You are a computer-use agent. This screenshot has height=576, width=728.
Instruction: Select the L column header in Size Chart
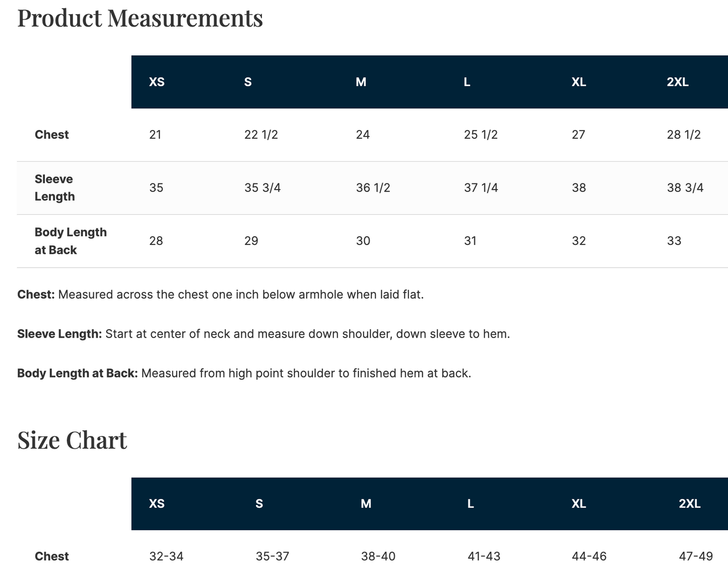pyautogui.click(x=471, y=504)
